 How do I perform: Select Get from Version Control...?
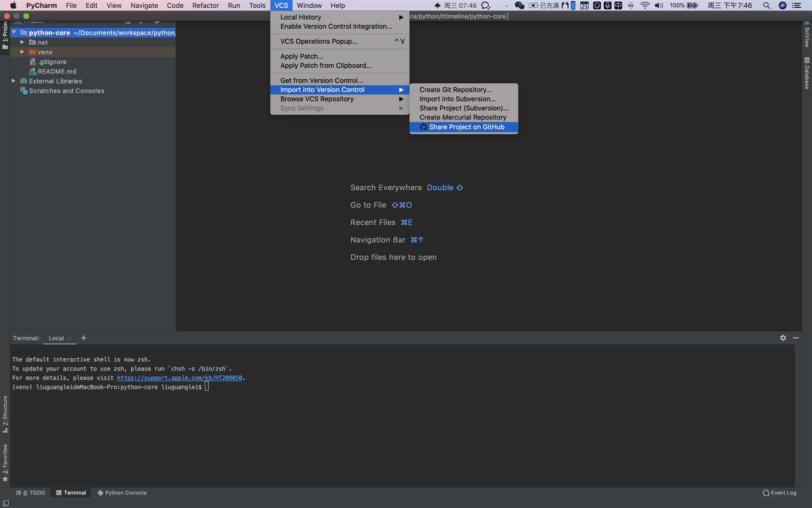click(340, 80)
